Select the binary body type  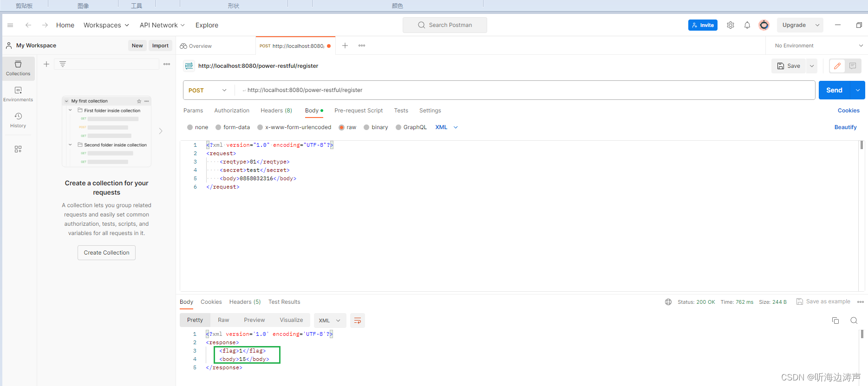point(366,127)
